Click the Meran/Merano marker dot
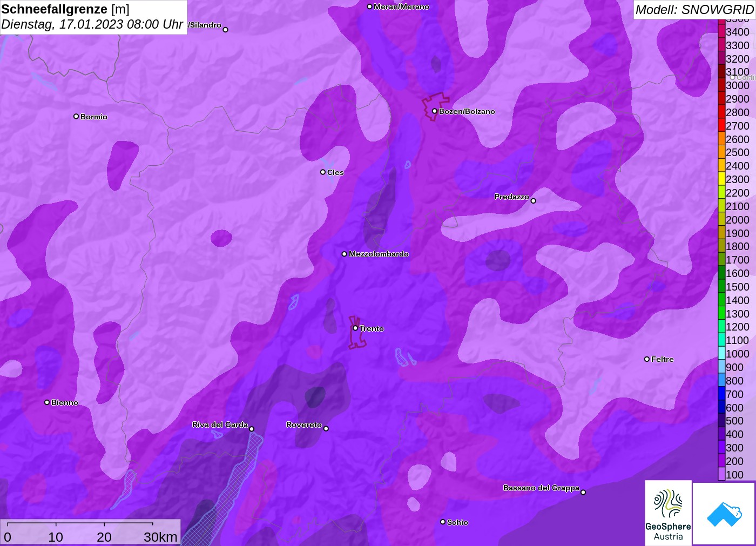 coord(369,6)
